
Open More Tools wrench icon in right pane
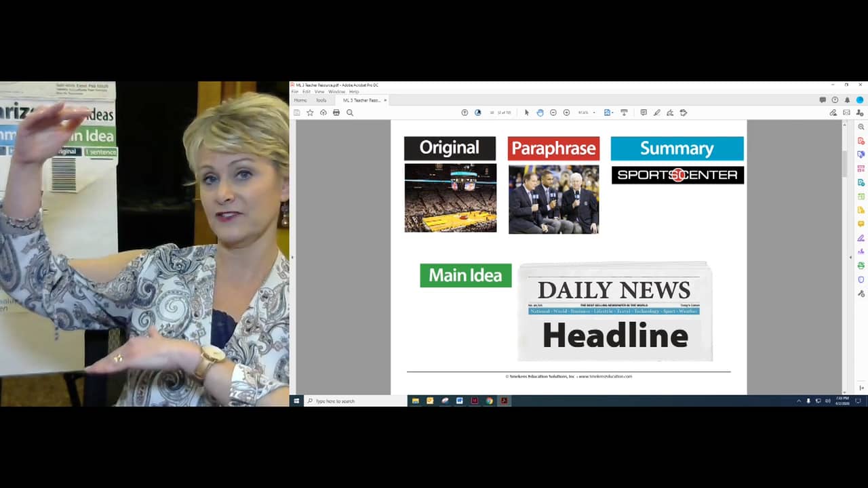[x=861, y=293]
